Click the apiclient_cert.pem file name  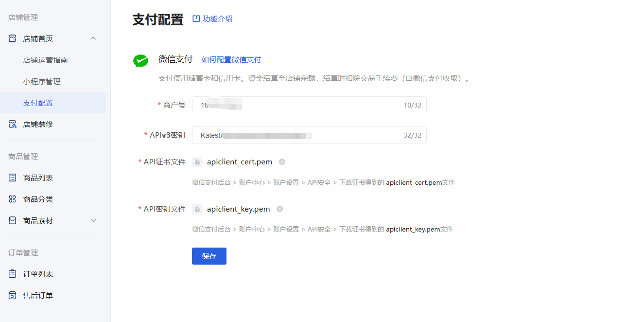[x=240, y=162]
